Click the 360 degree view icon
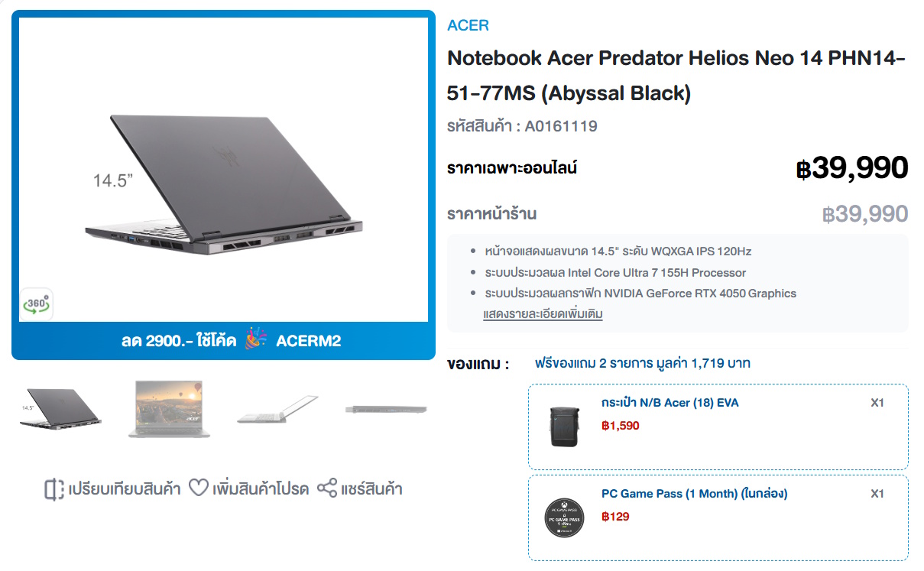The width and height of the screenshot is (924, 571). pos(36,304)
